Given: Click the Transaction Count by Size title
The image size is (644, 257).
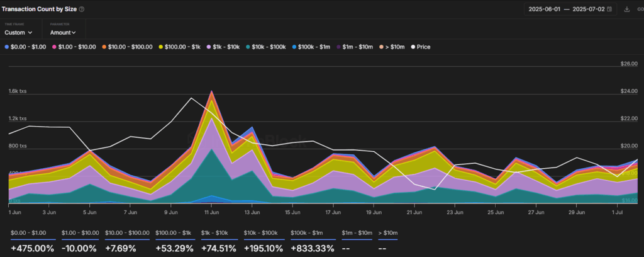Looking at the screenshot, I should point(38,9).
